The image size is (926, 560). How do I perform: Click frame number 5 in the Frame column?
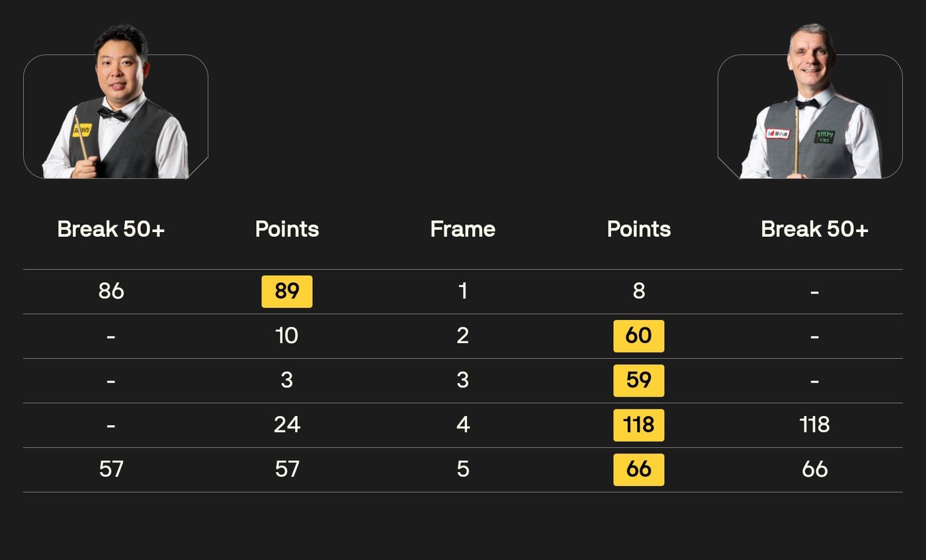tap(462, 469)
